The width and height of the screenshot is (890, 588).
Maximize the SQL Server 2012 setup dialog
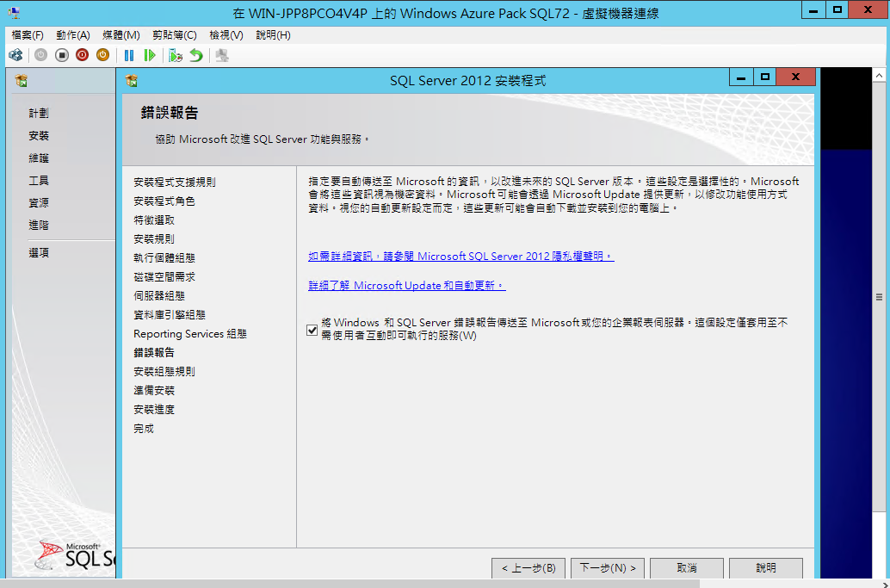tap(764, 77)
